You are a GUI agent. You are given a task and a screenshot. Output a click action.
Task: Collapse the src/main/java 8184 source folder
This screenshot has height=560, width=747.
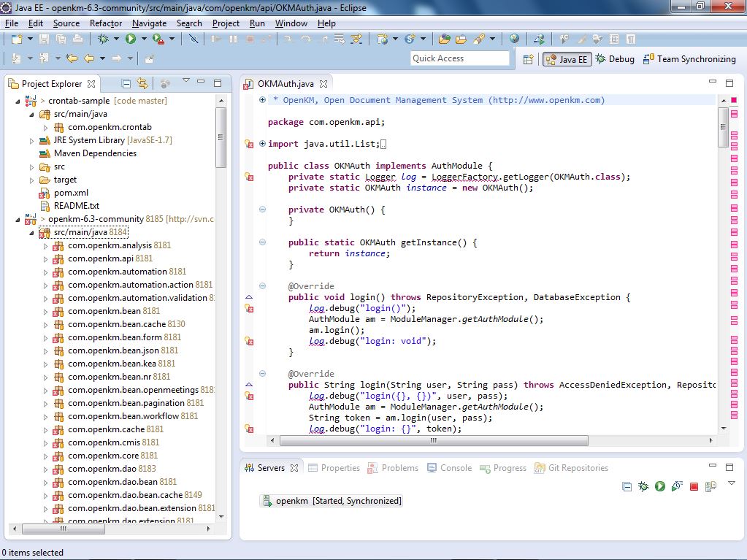point(31,233)
